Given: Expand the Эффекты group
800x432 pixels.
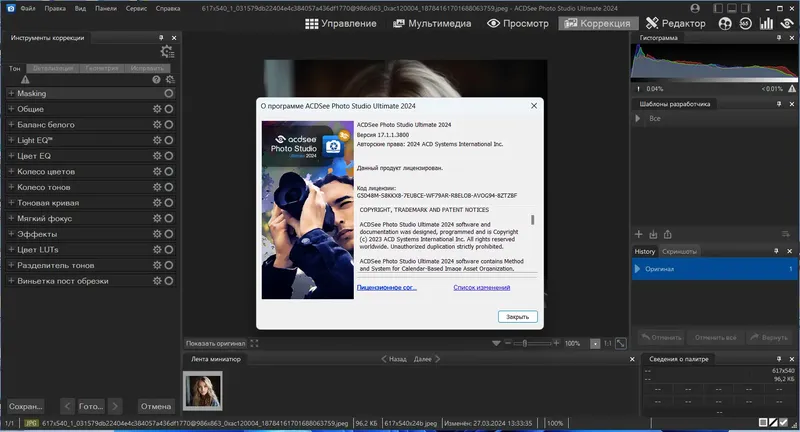Looking at the screenshot, I should [11, 234].
